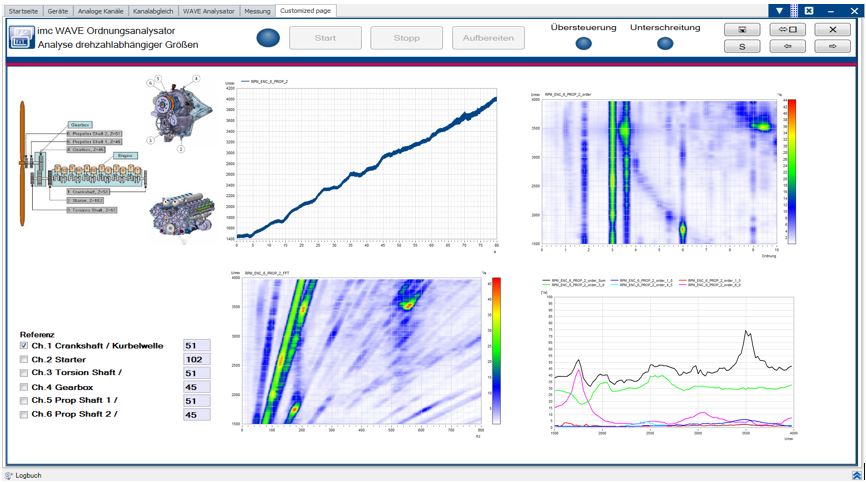Viewport: 866px width, 483px height.
Task: Click the imc WAVE logo icon
Action: pyautogui.click(x=19, y=38)
